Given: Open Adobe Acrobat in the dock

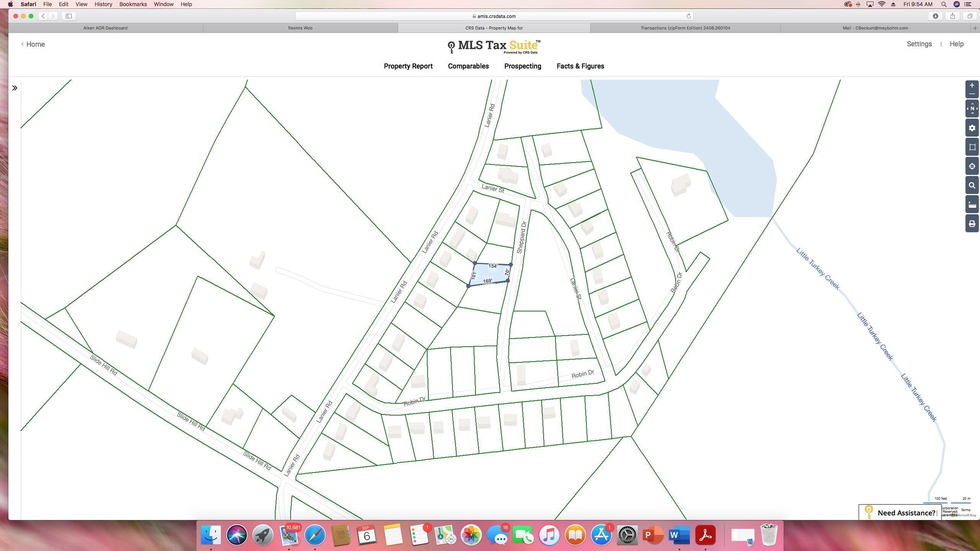Looking at the screenshot, I should tap(706, 535).
